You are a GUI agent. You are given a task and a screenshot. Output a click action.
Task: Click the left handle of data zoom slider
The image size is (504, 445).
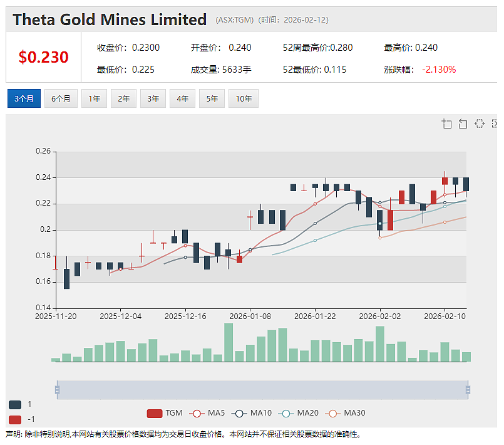[x=57, y=390]
